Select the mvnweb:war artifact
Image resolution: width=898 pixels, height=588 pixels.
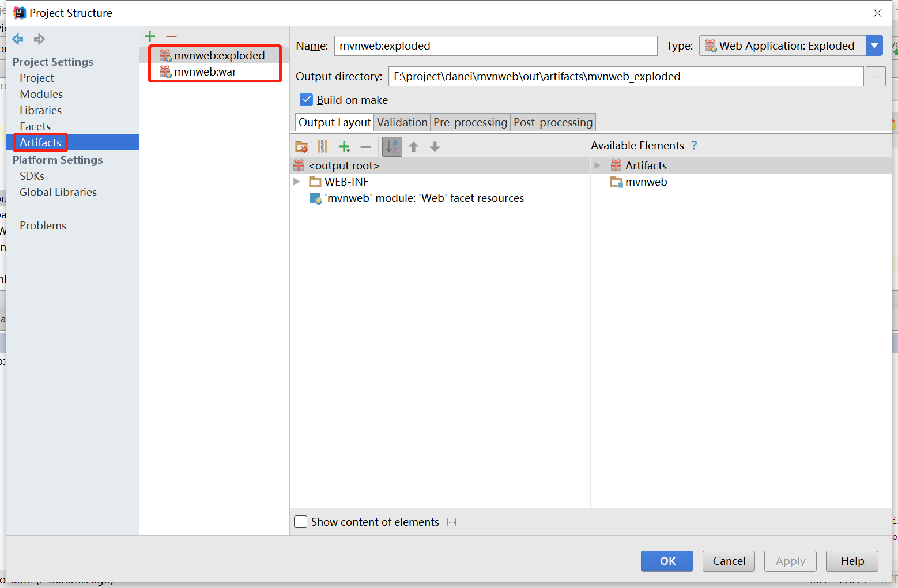point(214,71)
